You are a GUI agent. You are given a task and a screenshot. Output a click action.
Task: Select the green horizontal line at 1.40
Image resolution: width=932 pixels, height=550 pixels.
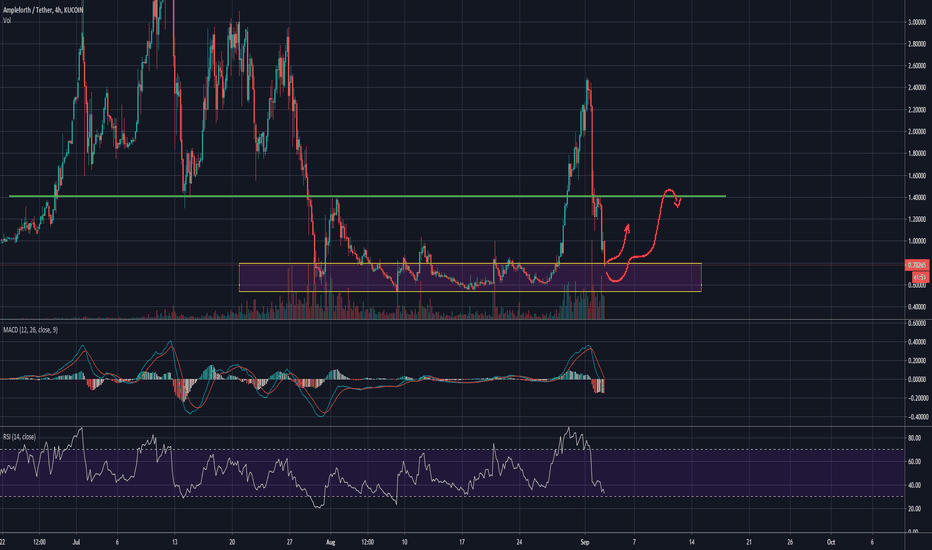[x=367, y=196]
